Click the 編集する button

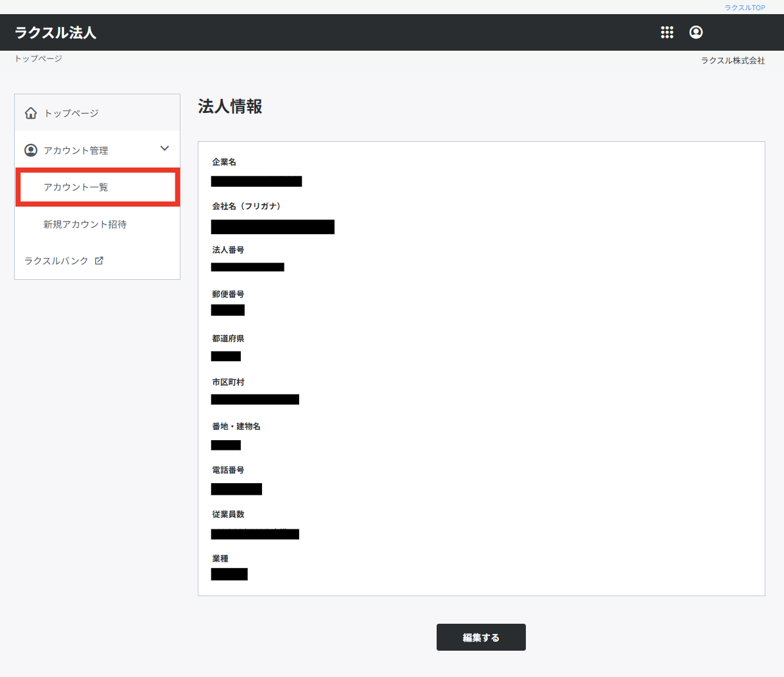[x=481, y=637]
